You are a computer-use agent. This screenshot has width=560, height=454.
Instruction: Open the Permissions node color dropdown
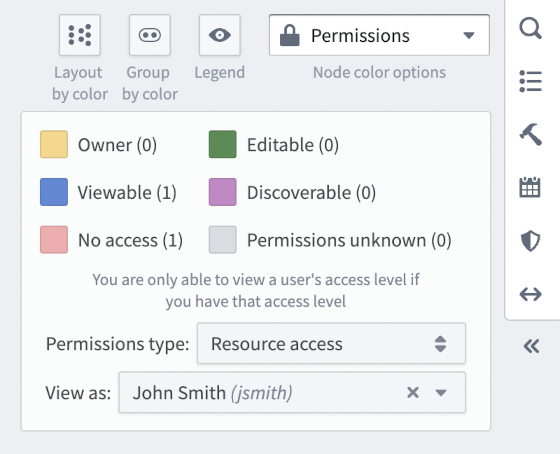coord(379,35)
